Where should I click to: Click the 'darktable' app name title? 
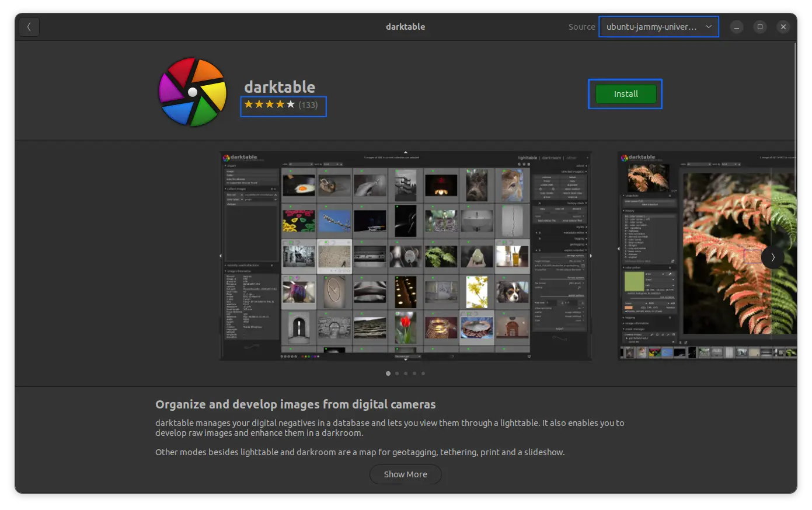(280, 87)
